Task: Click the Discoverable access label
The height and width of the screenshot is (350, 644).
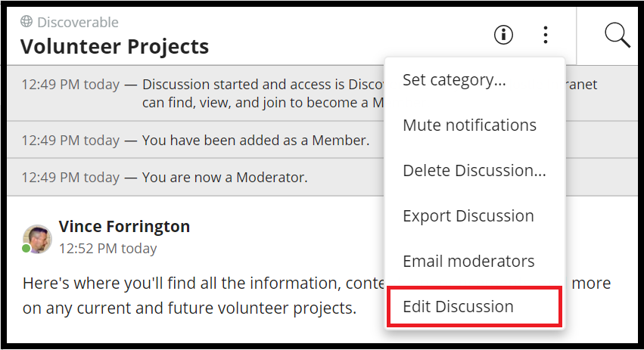Action: (77, 22)
